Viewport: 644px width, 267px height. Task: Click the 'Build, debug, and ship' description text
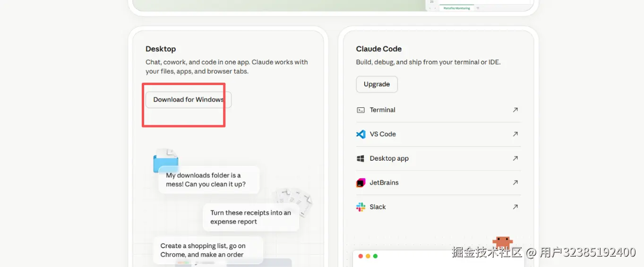pos(428,62)
